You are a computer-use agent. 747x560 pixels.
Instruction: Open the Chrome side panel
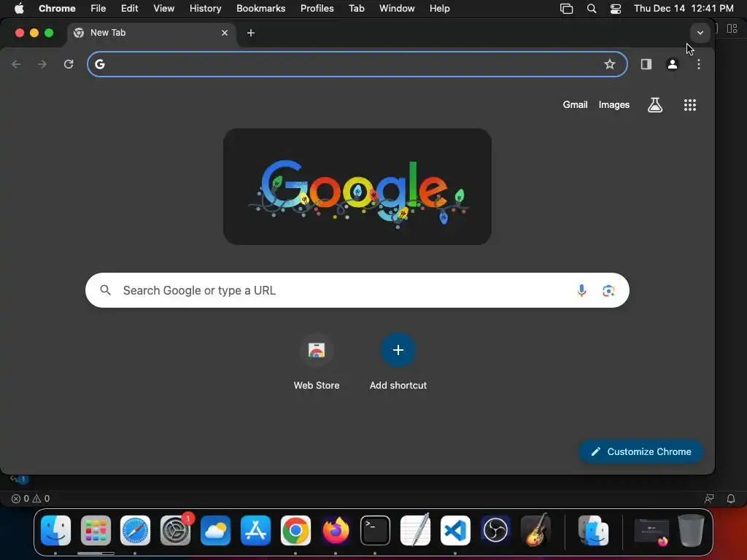pyautogui.click(x=646, y=64)
